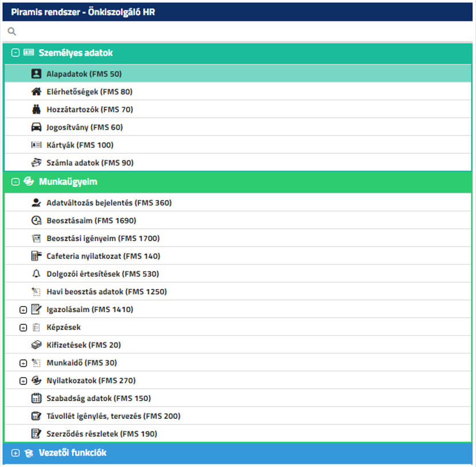Click the person-edit icon next to Adatváltozás bejelentés
The width and height of the screenshot is (476, 467).
click(36, 203)
